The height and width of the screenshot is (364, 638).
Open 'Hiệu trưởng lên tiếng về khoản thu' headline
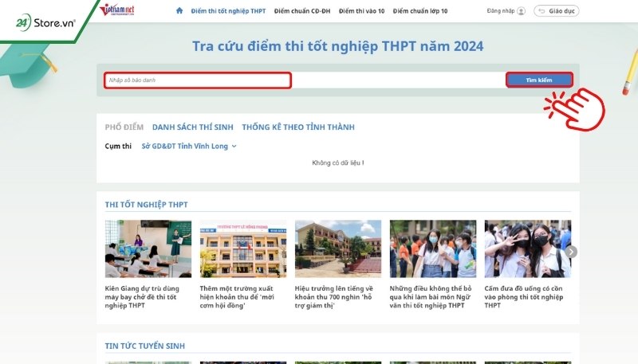(x=334, y=297)
